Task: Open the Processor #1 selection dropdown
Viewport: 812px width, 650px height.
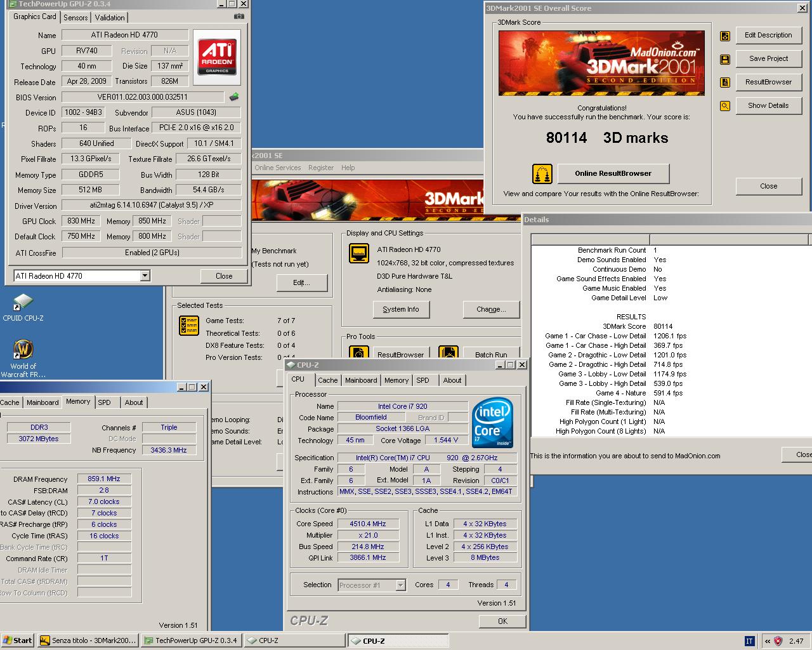Action: click(x=400, y=585)
